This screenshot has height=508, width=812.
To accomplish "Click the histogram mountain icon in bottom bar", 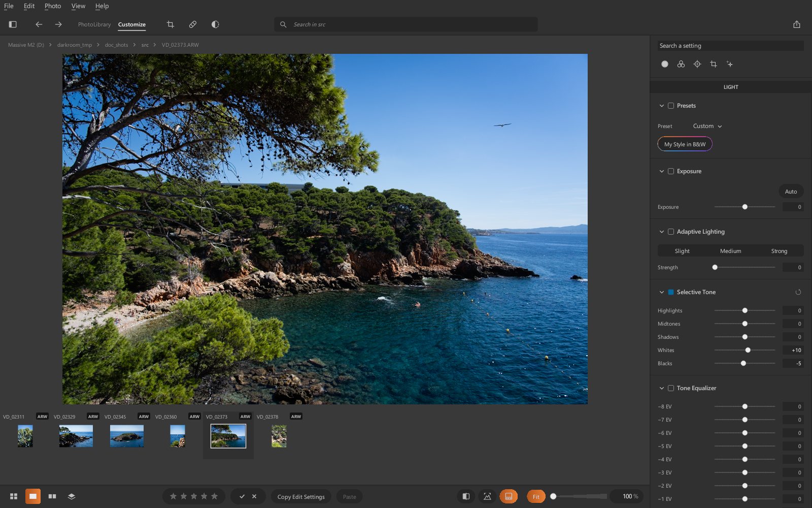I will tap(487, 496).
